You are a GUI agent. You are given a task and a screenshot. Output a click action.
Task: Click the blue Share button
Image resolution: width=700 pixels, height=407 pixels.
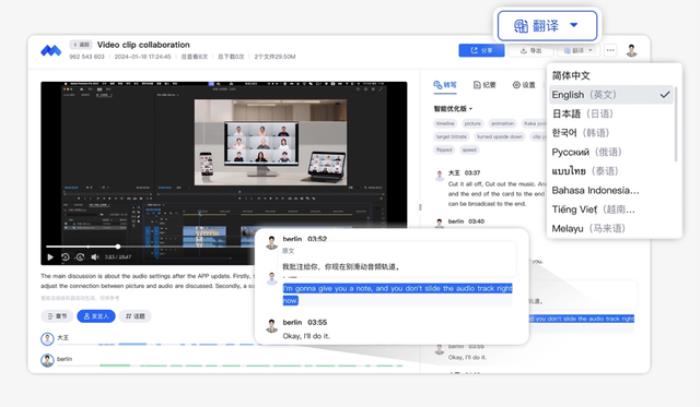click(481, 50)
